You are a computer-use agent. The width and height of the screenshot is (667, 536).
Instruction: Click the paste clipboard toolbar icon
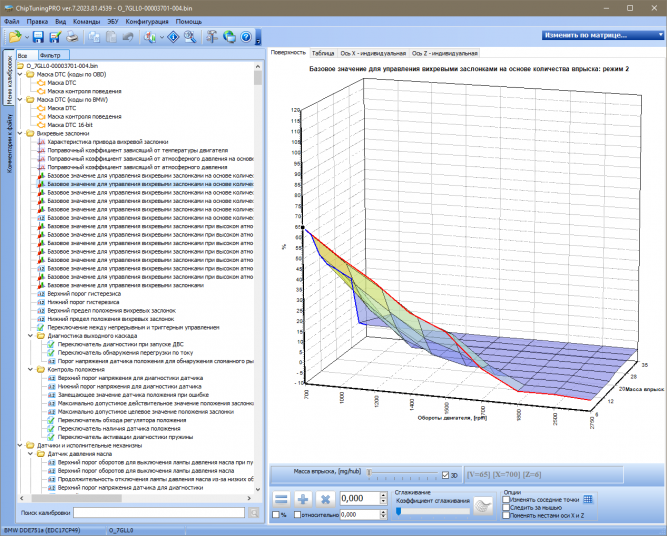(x=111, y=37)
